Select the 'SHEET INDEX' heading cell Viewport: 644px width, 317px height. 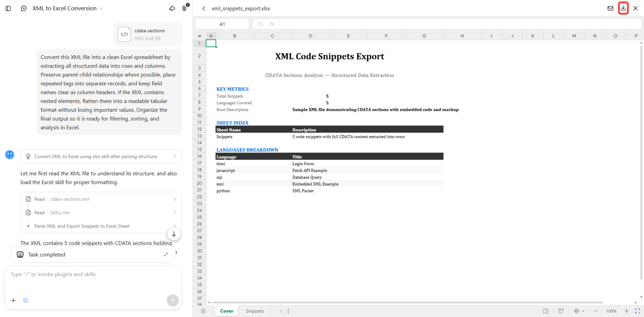tap(232, 123)
